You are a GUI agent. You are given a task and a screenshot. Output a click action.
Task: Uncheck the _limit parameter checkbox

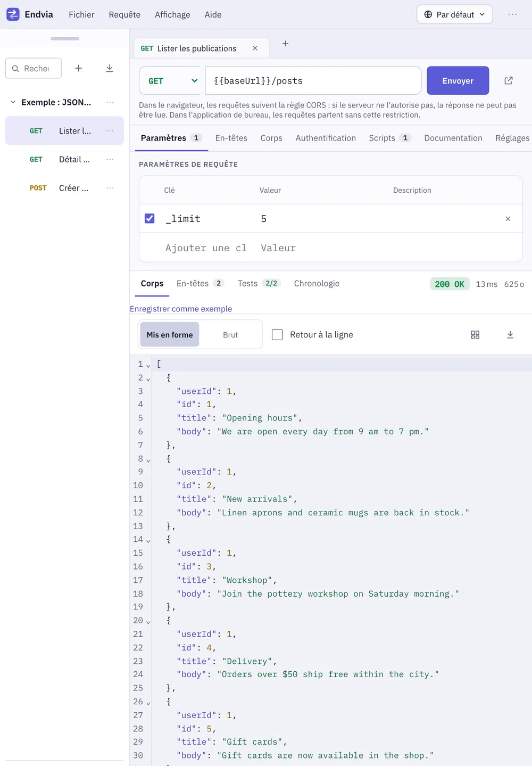tap(149, 218)
